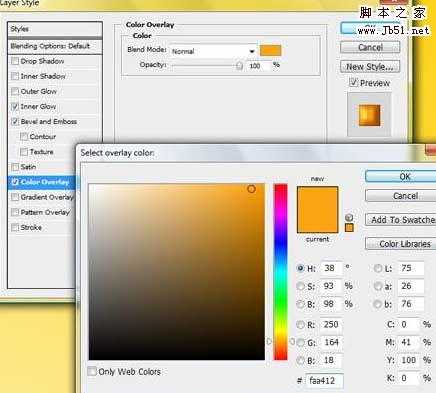
Task: Click the R value field showing 250
Action: coord(331,324)
